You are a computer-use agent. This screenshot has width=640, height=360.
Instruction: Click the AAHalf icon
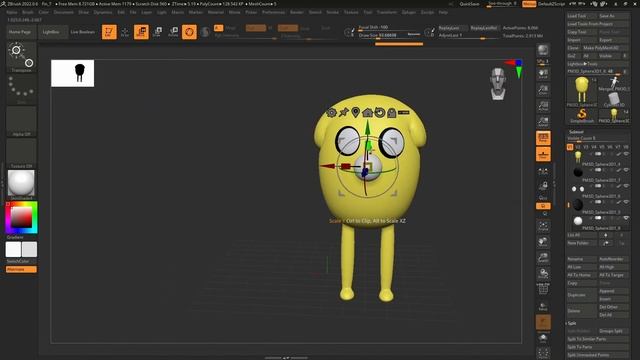pos(543,122)
